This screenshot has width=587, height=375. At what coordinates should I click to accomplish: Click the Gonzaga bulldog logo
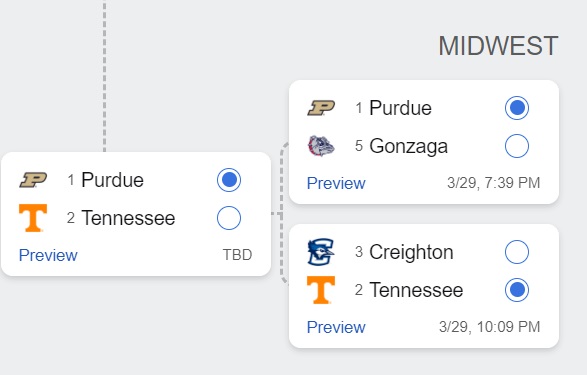click(321, 146)
